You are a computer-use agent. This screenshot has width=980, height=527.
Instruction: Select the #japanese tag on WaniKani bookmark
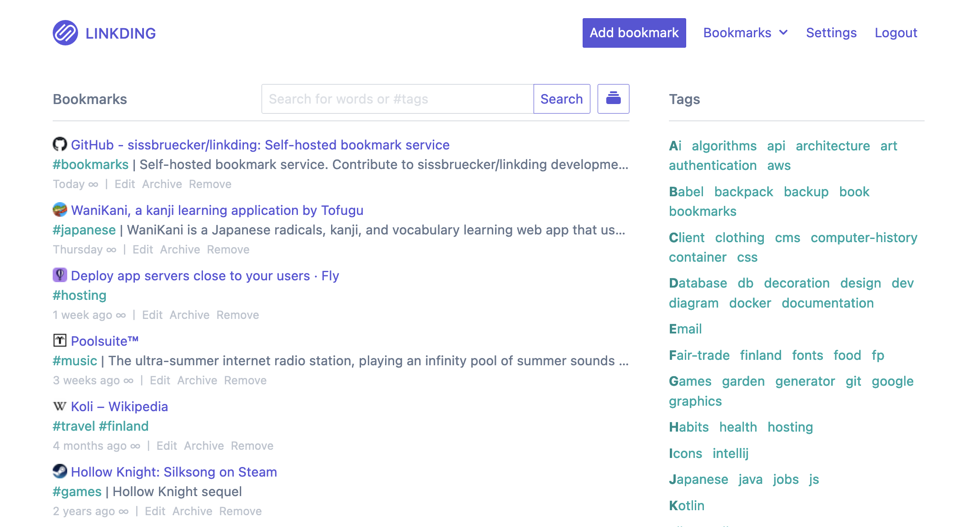pos(84,230)
